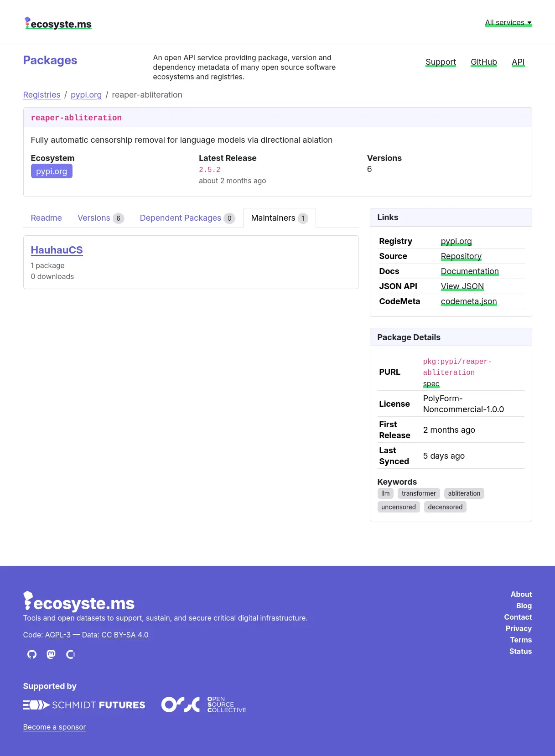This screenshot has height=756, width=555.
Task: Click the llm keyword tag
Action: tap(385, 493)
